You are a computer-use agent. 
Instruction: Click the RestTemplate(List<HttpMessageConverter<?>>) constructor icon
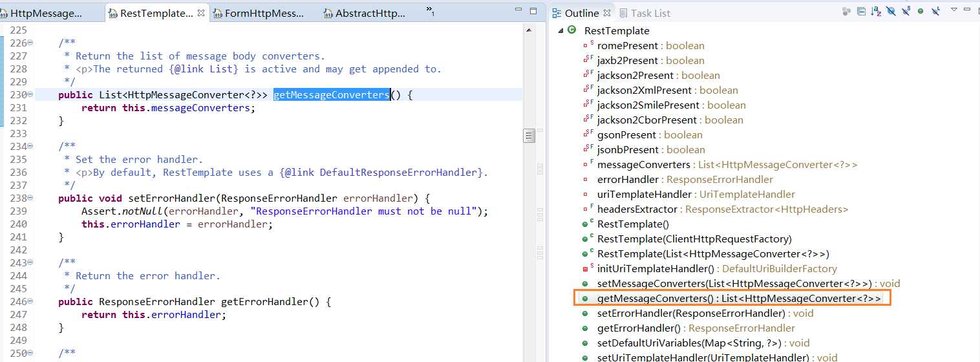coord(588,253)
